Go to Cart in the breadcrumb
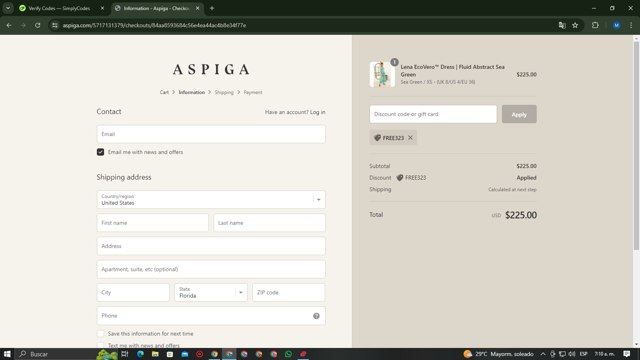The height and width of the screenshot is (360, 640). point(164,92)
